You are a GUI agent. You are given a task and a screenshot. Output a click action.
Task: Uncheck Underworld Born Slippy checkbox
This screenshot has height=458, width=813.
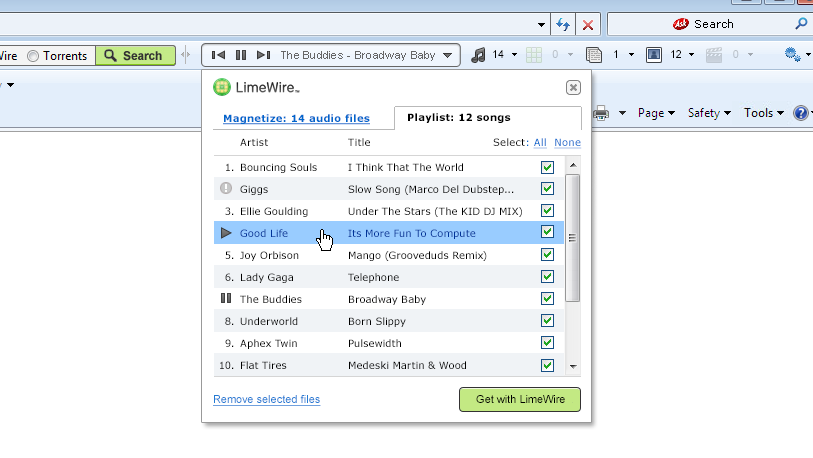click(547, 321)
